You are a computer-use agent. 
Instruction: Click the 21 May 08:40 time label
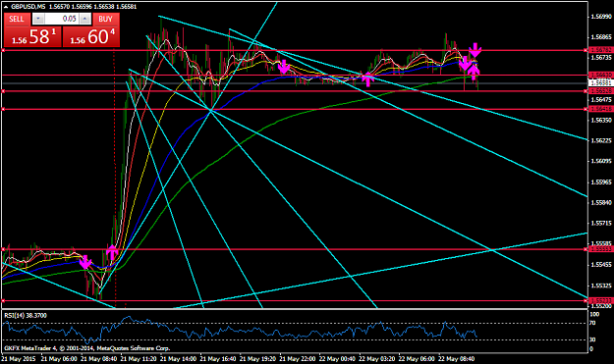coord(98,358)
